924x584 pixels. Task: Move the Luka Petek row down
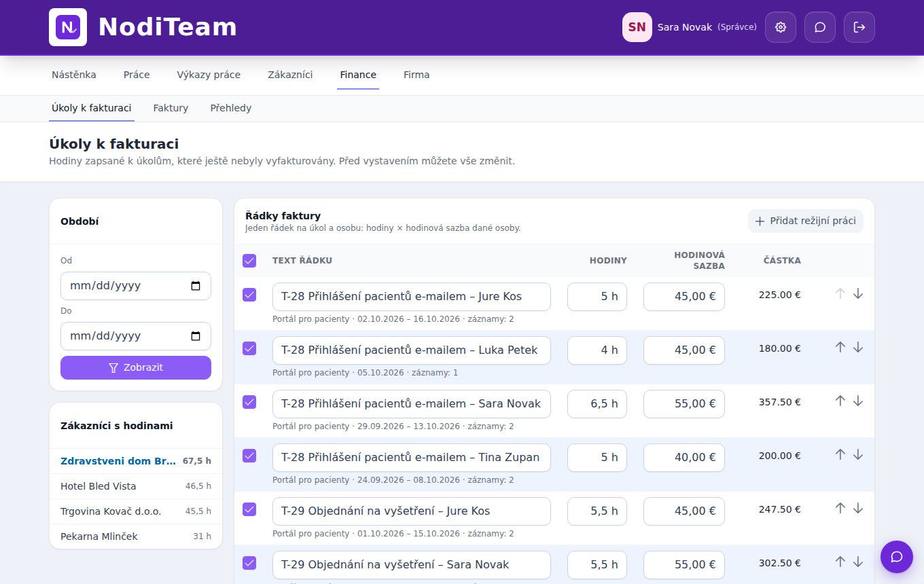pyautogui.click(x=858, y=347)
